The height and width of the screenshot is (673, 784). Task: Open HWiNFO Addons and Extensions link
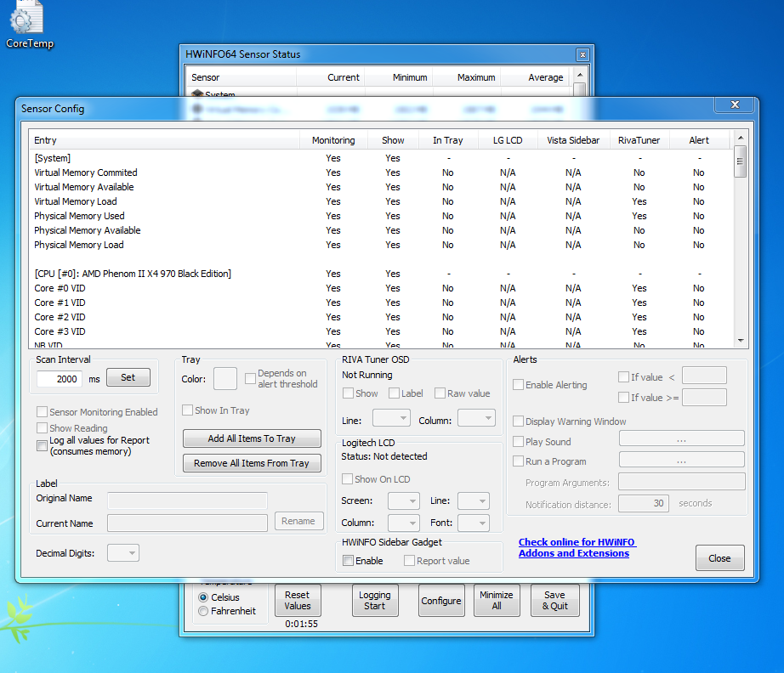tap(577, 547)
